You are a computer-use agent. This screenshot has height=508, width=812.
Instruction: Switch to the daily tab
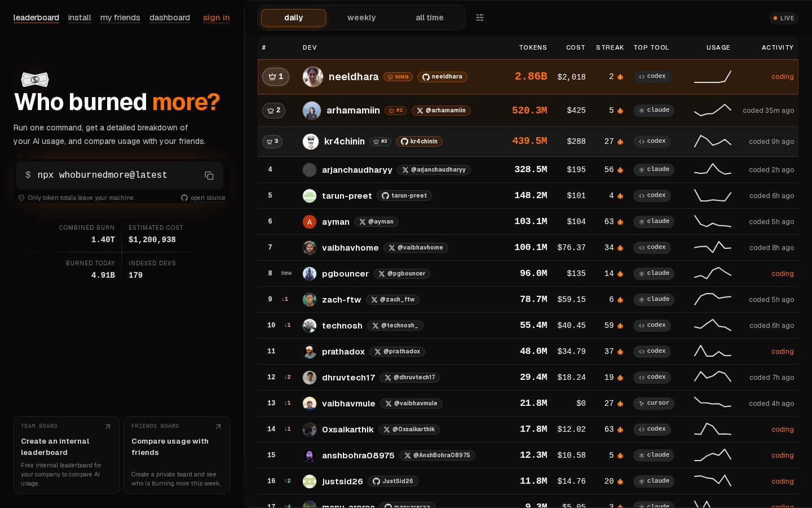coord(293,18)
